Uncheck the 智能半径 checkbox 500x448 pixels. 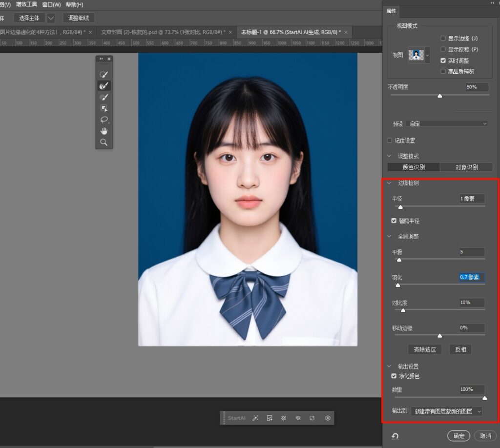click(x=394, y=221)
